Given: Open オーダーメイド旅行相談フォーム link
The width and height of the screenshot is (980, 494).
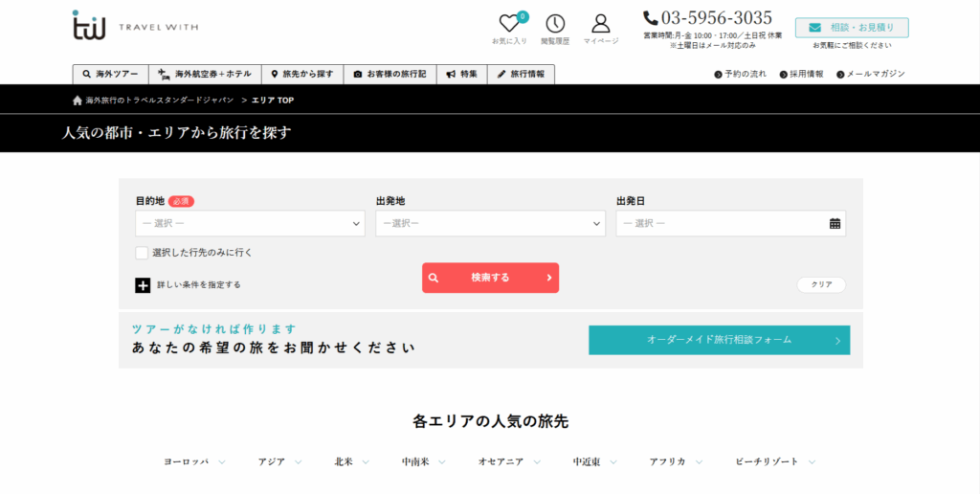Looking at the screenshot, I should tap(719, 340).
